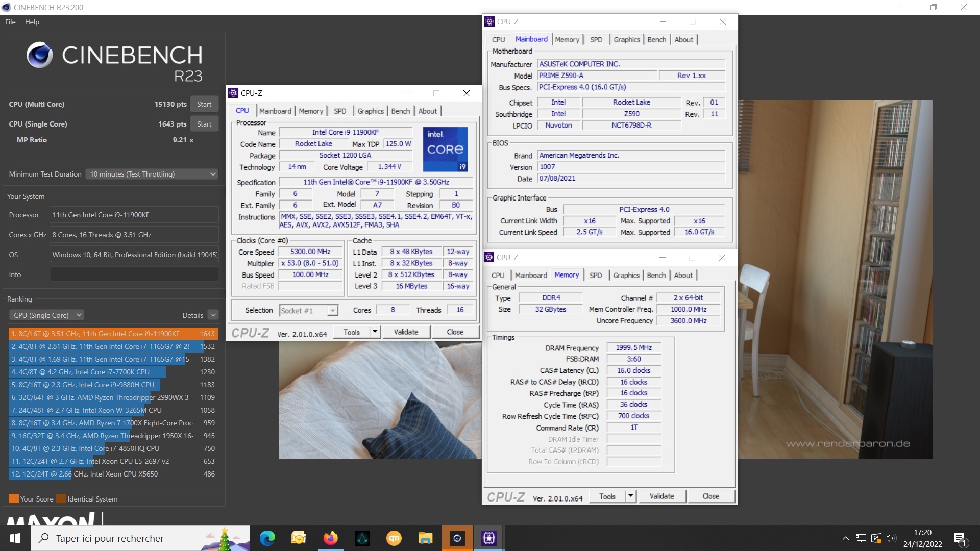Viewport: 980px width, 551px height.
Task: Open File Explorer from the taskbar
Action: pyautogui.click(x=425, y=538)
